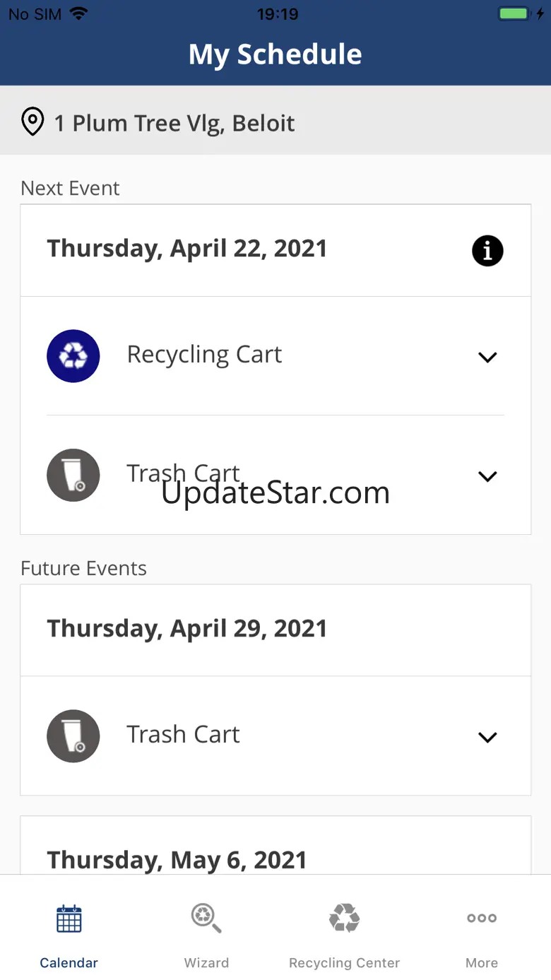Tap the gray Trash Cart icon under April 22
Viewport: 551px width, 980px height.
point(73,476)
